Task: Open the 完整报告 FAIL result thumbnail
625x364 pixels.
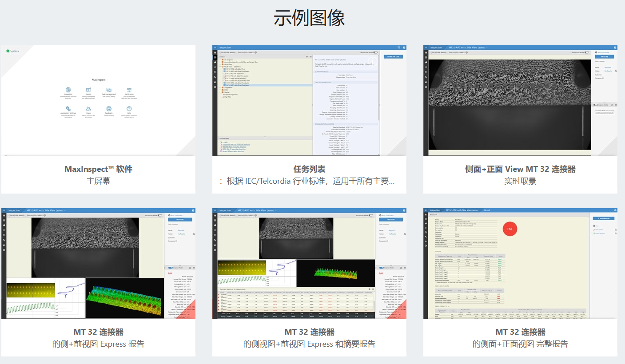Action: tap(520, 263)
